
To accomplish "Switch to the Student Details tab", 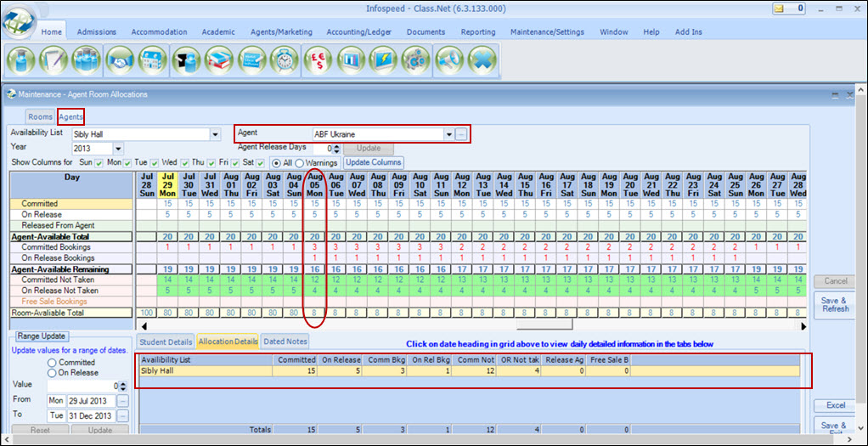I will click(166, 342).
